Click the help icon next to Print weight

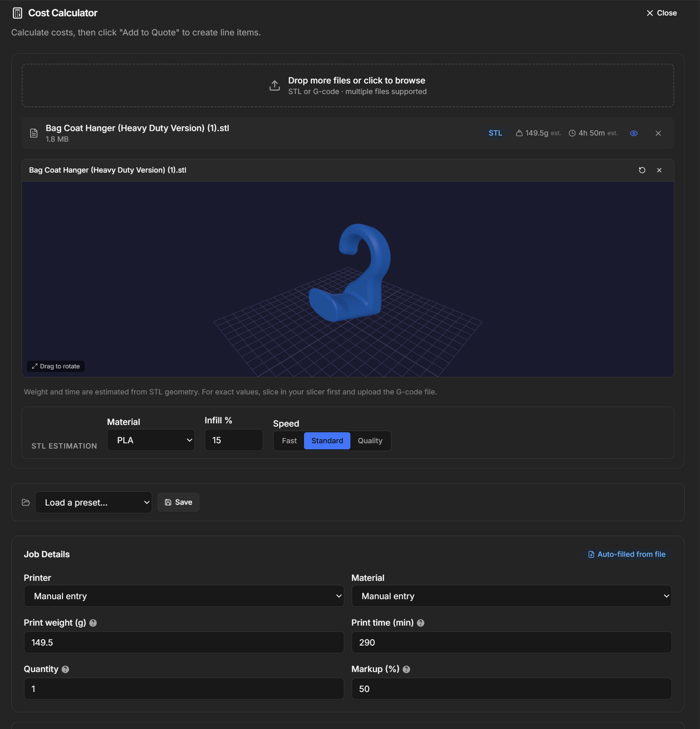tap(93, 623)
